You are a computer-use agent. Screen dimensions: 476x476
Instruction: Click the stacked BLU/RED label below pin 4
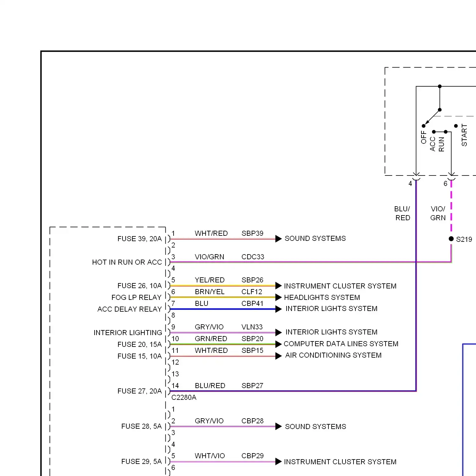point(402,213)
